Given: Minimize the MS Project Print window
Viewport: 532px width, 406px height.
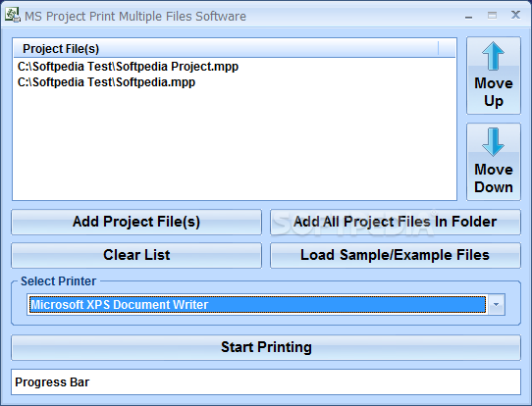Looking at the screenshot, I should tap(469, 16).
